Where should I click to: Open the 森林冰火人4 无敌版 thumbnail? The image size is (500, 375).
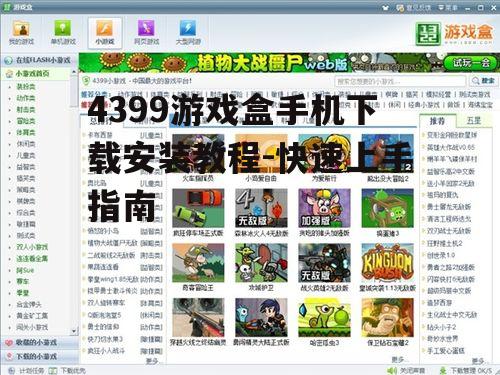(x=261, y=208)
